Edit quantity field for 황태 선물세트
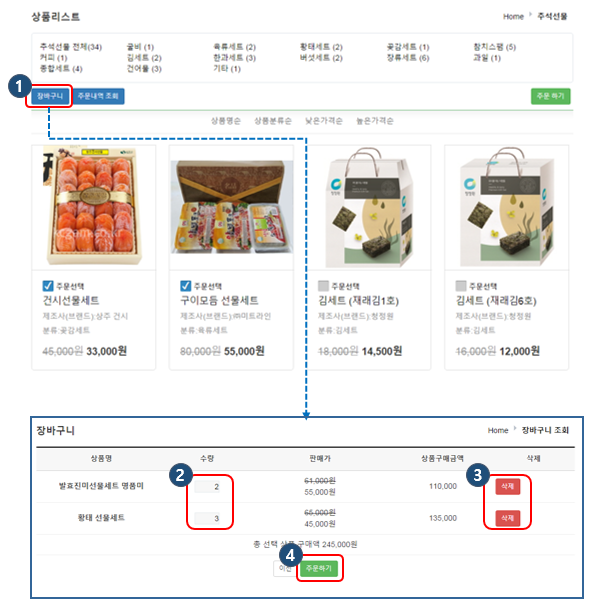 [207, 518]
